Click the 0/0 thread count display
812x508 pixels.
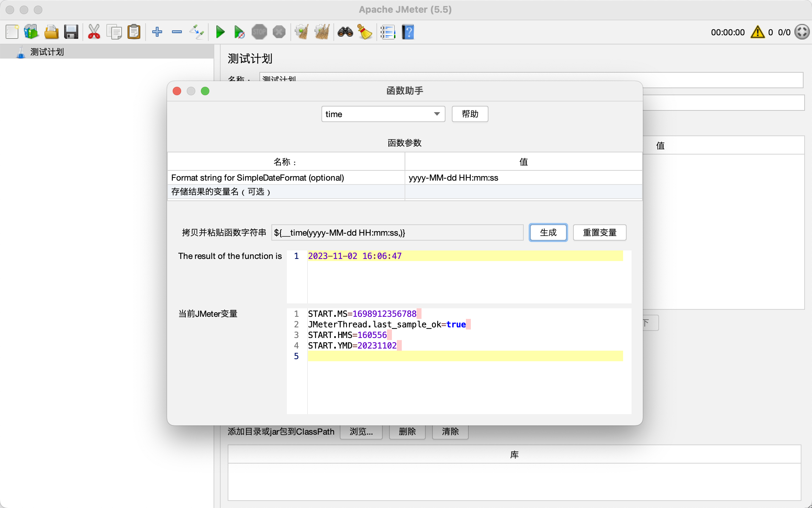pos(784,32)
